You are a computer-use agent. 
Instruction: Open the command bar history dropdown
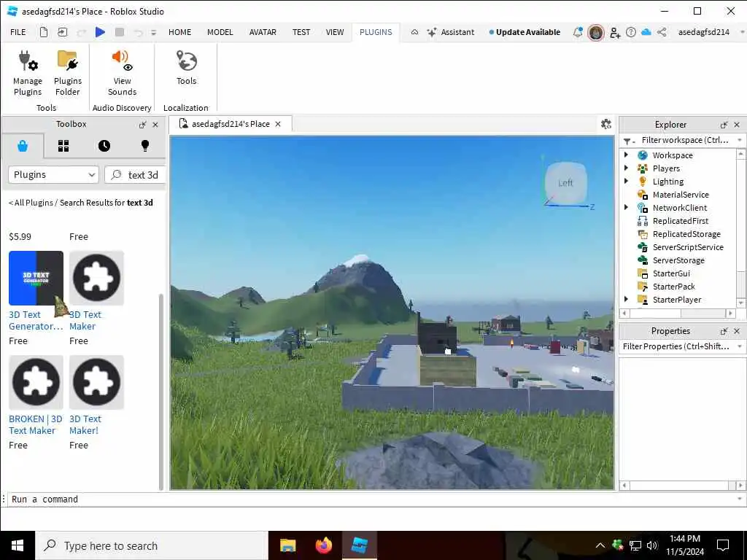pos(740,499)
